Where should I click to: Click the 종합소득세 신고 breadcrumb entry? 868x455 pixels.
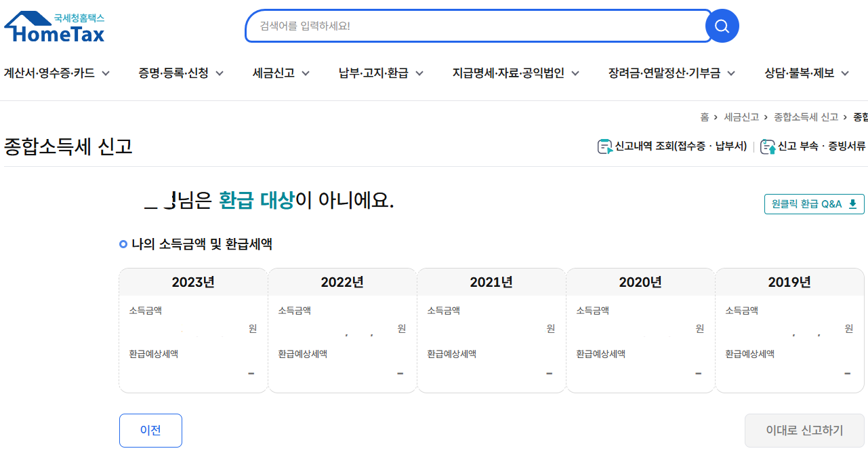coord(806,117)
